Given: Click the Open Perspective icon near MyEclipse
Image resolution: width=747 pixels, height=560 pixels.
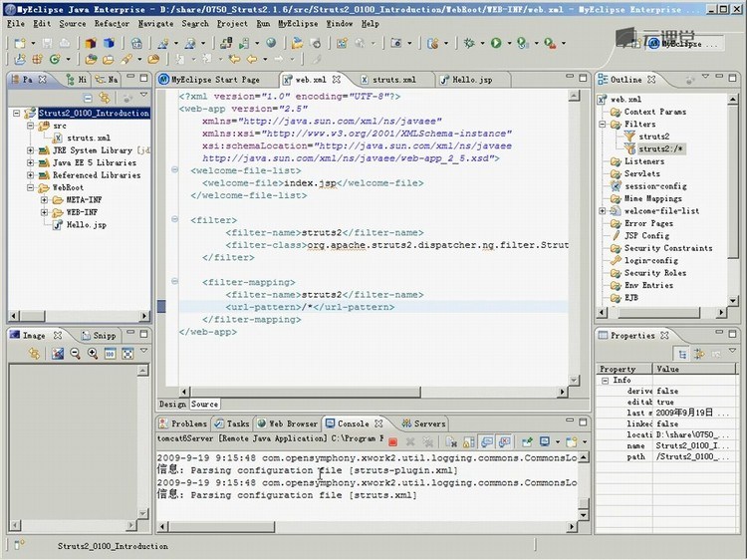Looking at the screenshot, I should 635,44.
